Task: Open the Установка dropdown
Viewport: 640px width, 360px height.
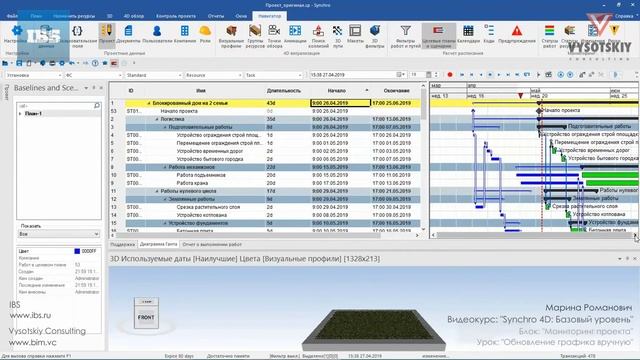Action: (x=33, y=75)
